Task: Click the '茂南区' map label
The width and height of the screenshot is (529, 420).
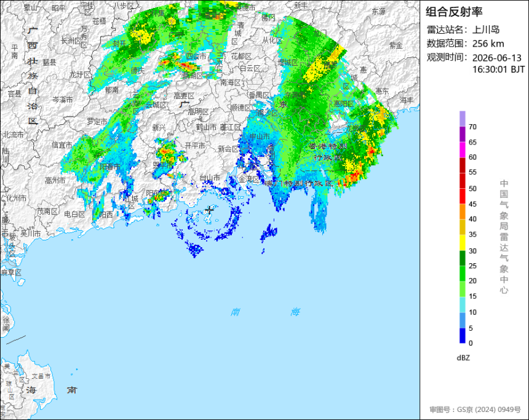Action: (47, 211)
